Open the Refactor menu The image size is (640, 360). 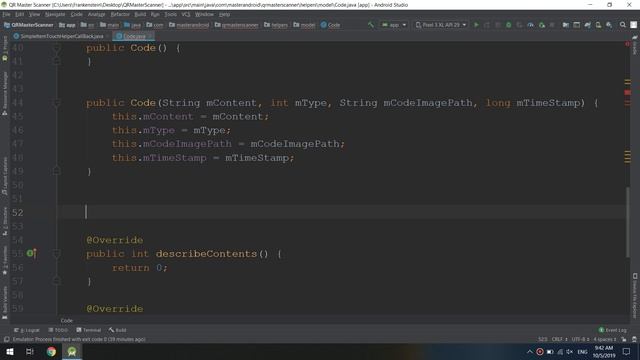[x=120, y=14]
